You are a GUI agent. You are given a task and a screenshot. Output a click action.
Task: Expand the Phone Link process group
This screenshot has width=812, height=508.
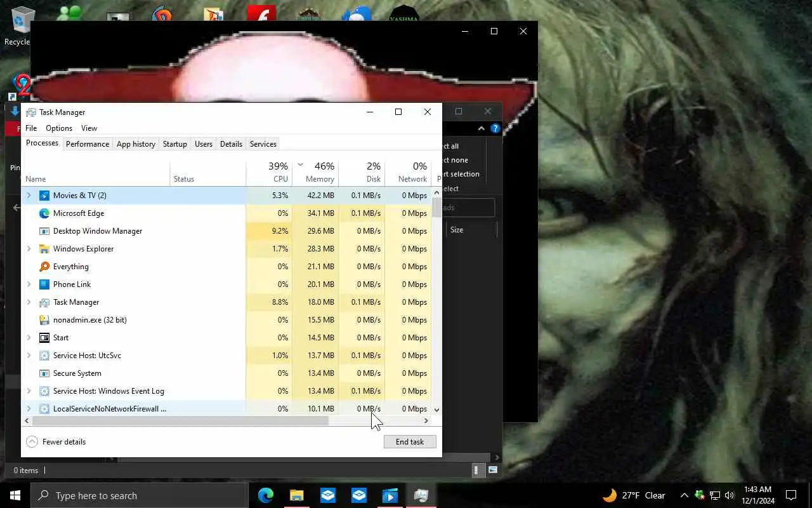29,284
